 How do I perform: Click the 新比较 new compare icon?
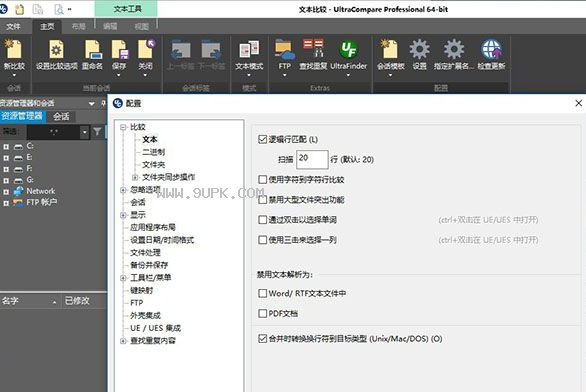point(14,49)
